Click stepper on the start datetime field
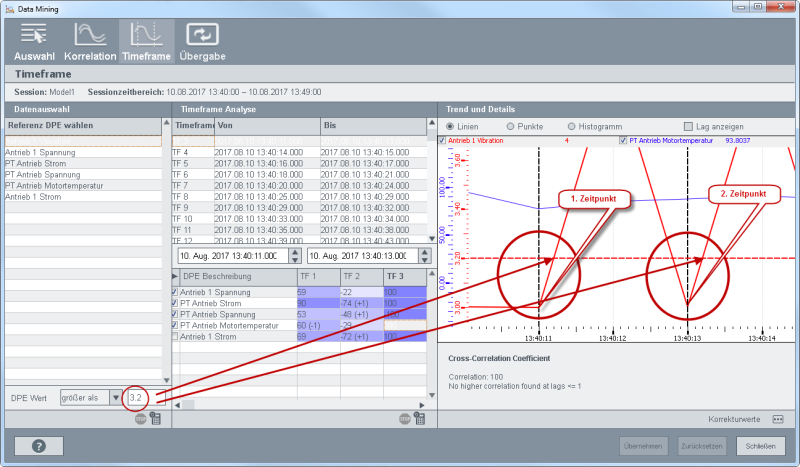The height and width of the screenshot is (467, 800). click(295, 256)
